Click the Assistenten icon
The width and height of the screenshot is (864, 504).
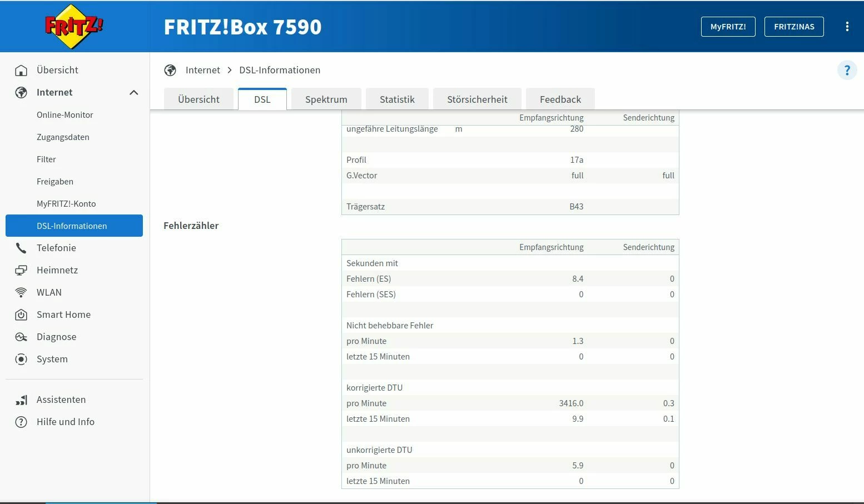21,400
